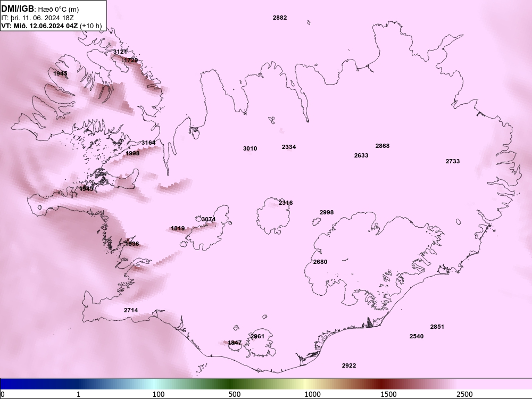Click the 2334 value label
Screen dimensions: 532x399
289,147
